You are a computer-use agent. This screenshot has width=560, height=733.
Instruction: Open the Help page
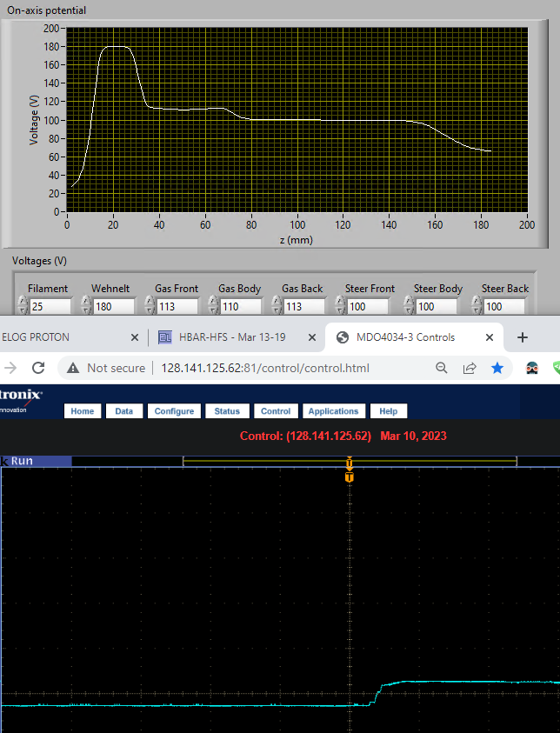tap(389, 411)
